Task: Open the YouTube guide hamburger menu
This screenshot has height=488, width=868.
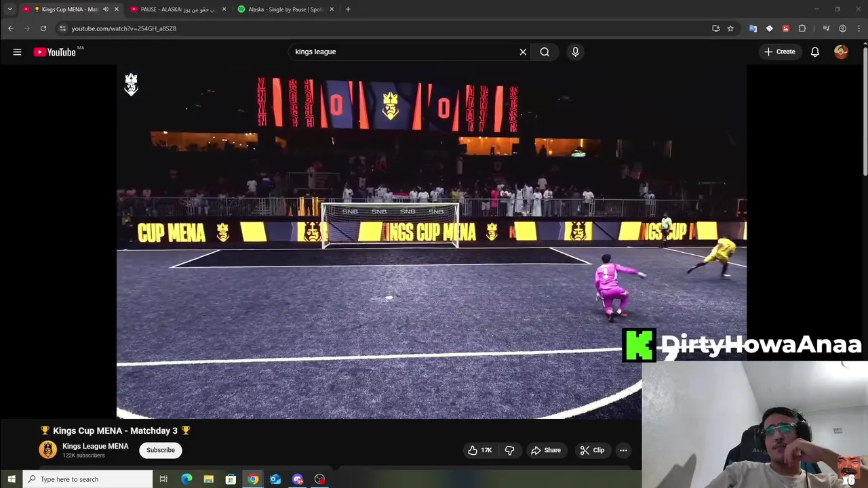Action: click(17, 52)
